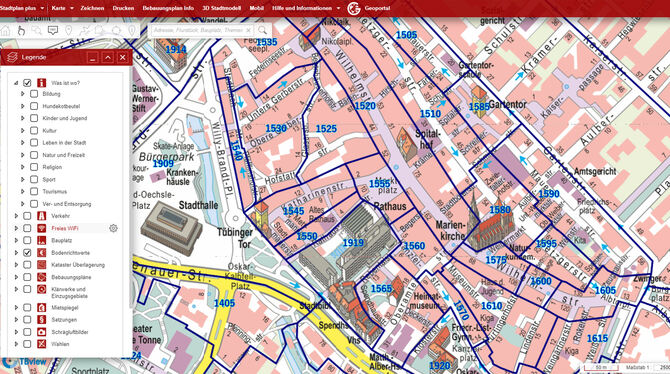The image size is (670, 374).
Task: Click the magnifier search button
Action: point(262,30)
